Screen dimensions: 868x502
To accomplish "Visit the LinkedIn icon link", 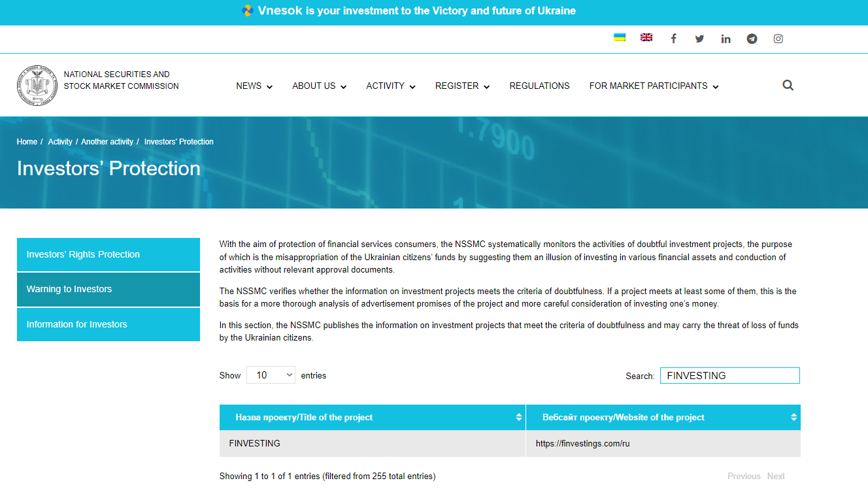I will 726,39.
